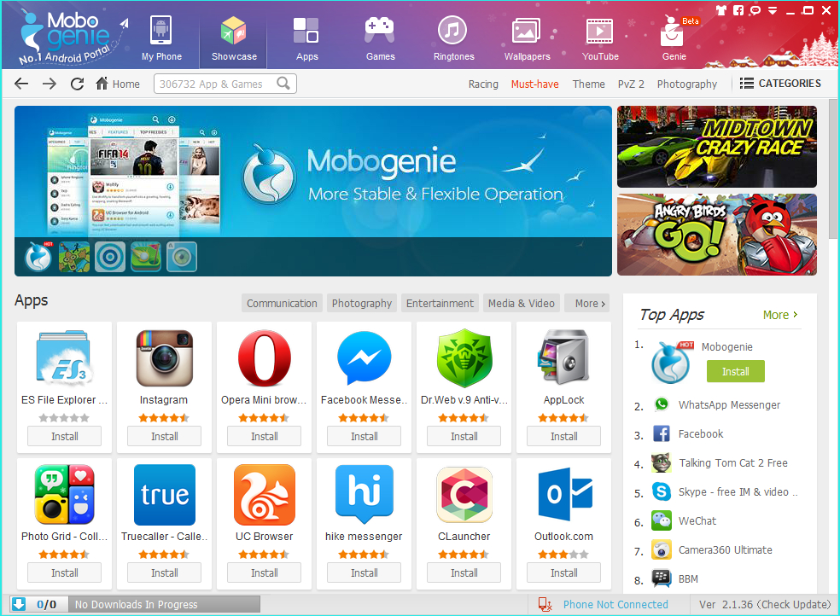840x616 pixels.
Task: Open the Wallpapers section
Action: click(x=527, y=38)
